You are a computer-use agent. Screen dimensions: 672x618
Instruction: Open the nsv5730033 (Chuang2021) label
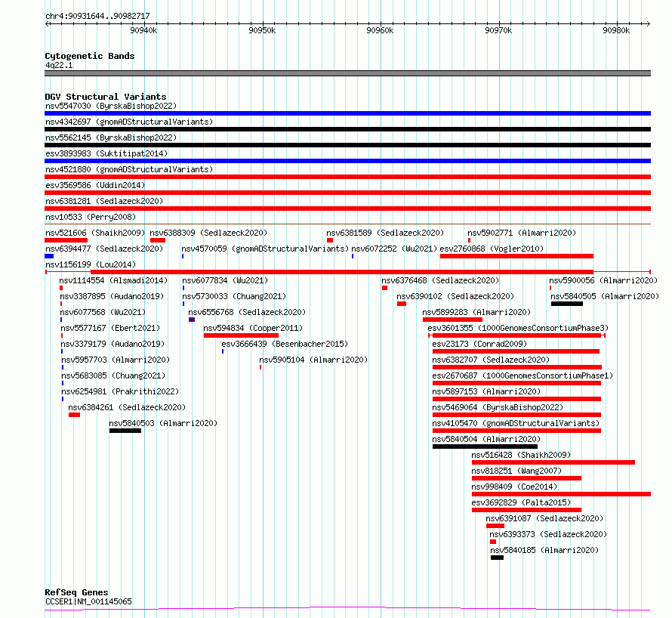234,296
